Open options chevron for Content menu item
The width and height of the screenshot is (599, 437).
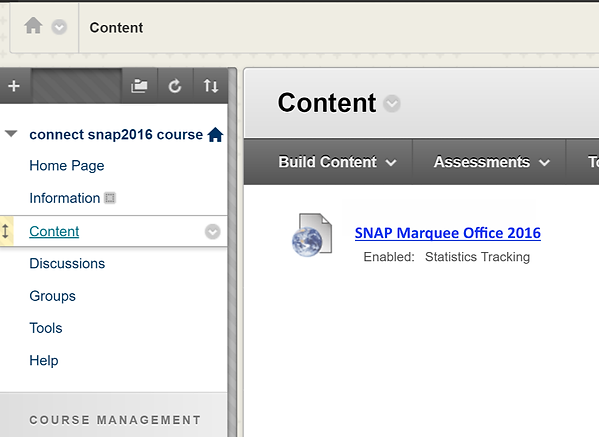coord(212,231)
